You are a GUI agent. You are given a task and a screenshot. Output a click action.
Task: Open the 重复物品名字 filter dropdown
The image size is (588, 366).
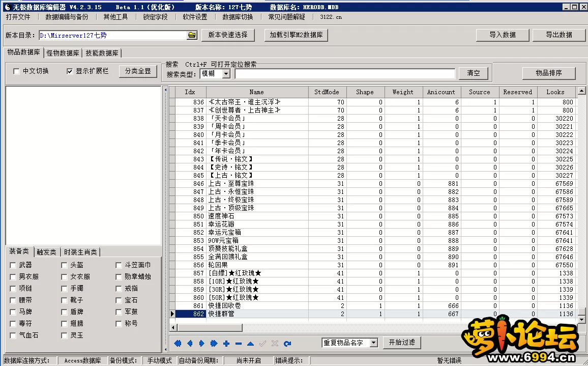[x=373, y=343]
